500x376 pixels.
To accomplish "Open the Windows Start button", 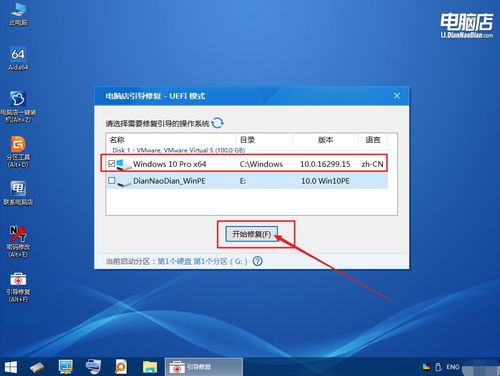I will tap(10, 367).
